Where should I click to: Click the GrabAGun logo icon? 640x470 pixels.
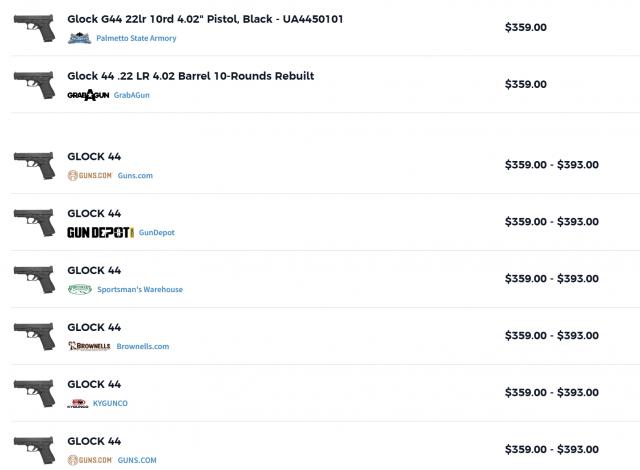(87, 95)
